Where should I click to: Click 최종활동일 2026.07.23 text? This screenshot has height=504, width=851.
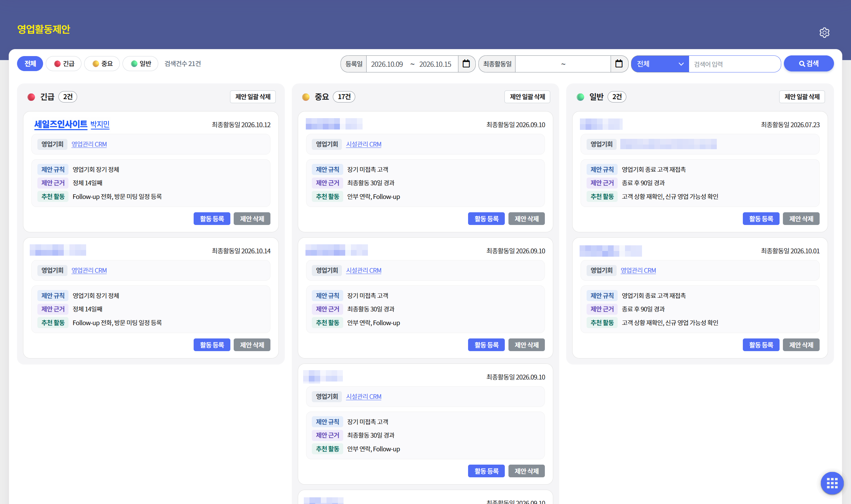[x=790, y=124]
